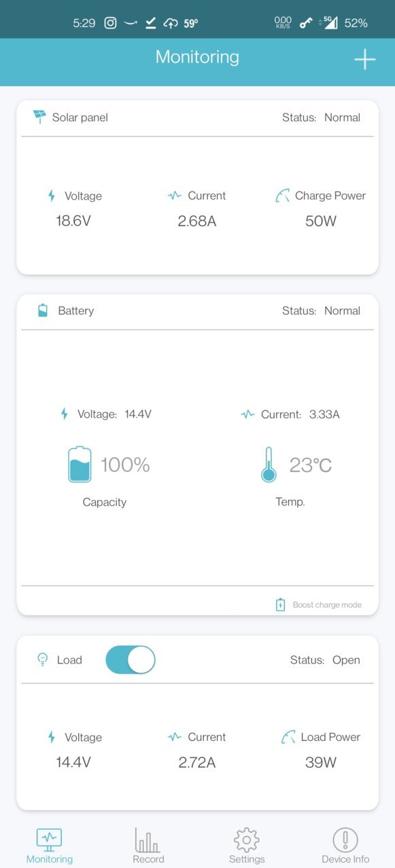Click the thermometer temperature icon

point(269,465)
